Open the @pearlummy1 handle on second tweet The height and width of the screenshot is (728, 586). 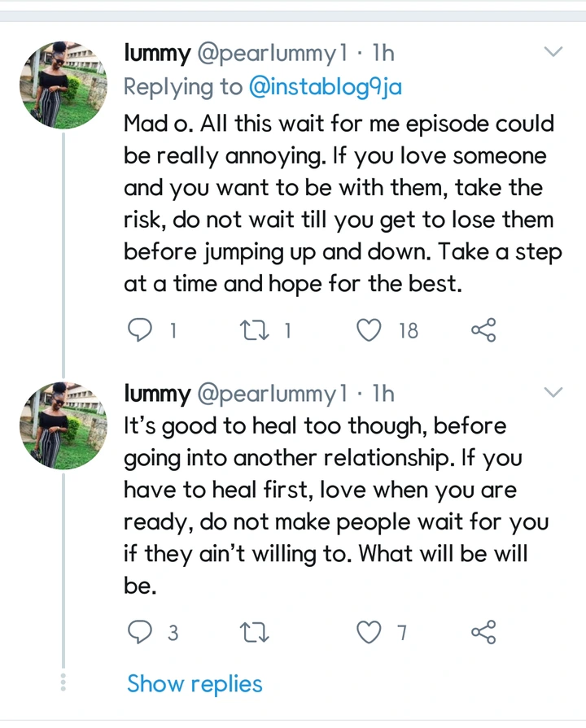click(x=268, y=394)
